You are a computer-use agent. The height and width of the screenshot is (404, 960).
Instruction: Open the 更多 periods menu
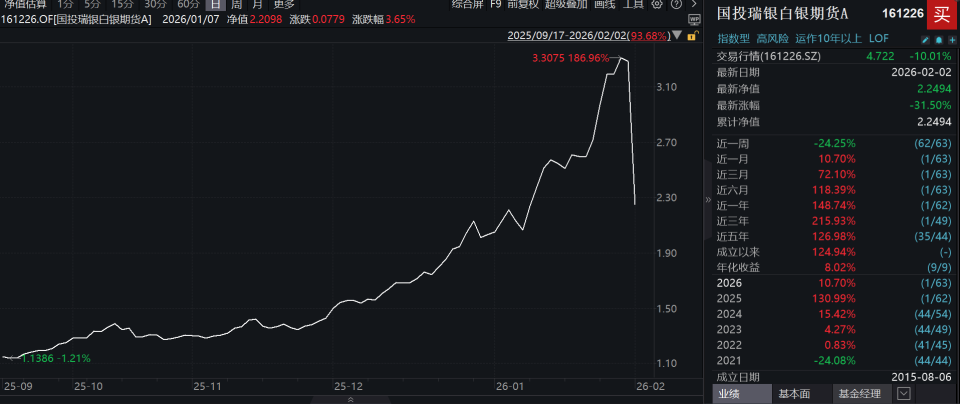(x=284, y=4)
